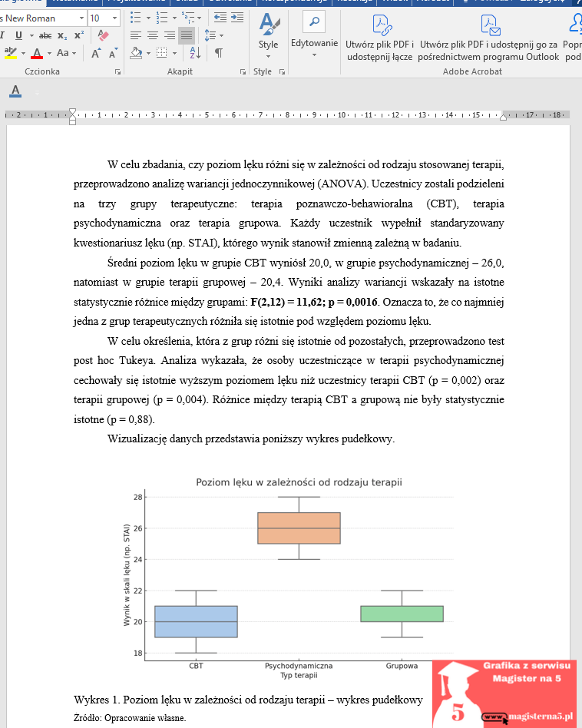Sort text with the A-Z icon
Viewport: 582px width, 728px height.
[x=195, y=53]
